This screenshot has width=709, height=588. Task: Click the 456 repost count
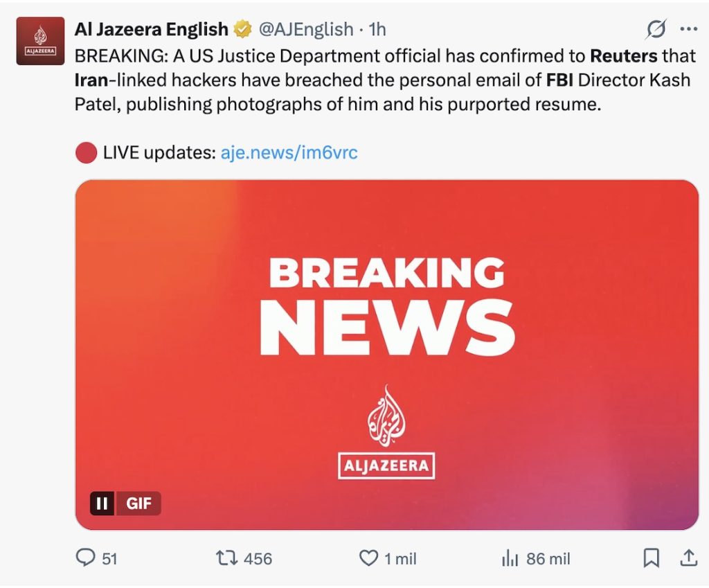pyautogui.click(x=258, y=558)
